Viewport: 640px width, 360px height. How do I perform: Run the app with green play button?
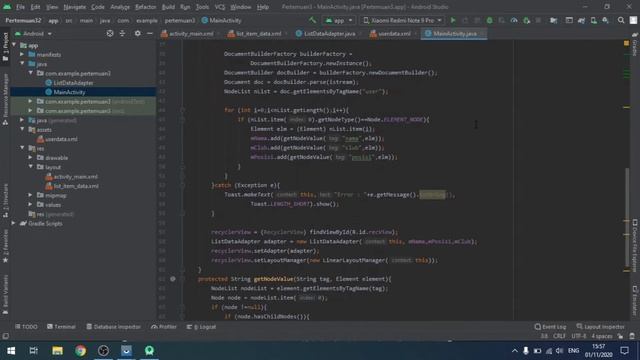point(453,20)
